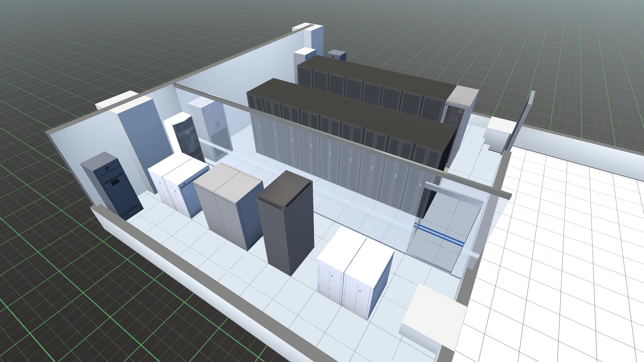The image size is (644, 362).
Task: Select the small dark blue cabinet at back
Action: (x=336, y=56)
